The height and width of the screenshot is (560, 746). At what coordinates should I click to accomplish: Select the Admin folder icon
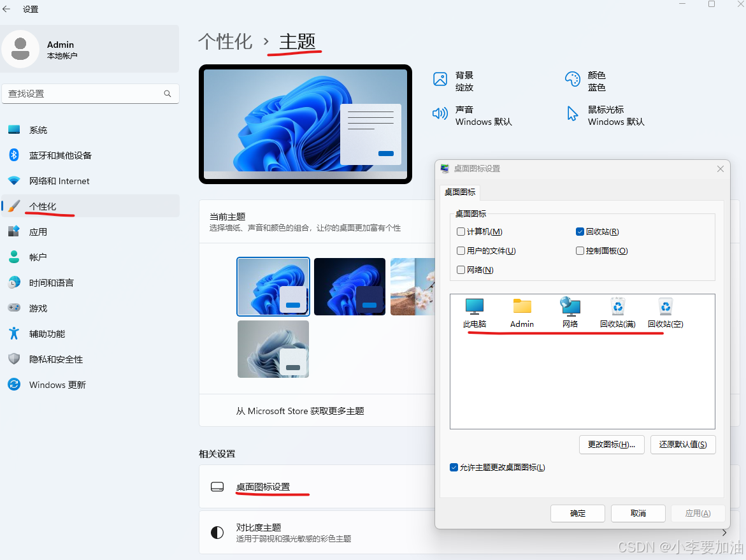pyautogui.click(x=522, y=313)
